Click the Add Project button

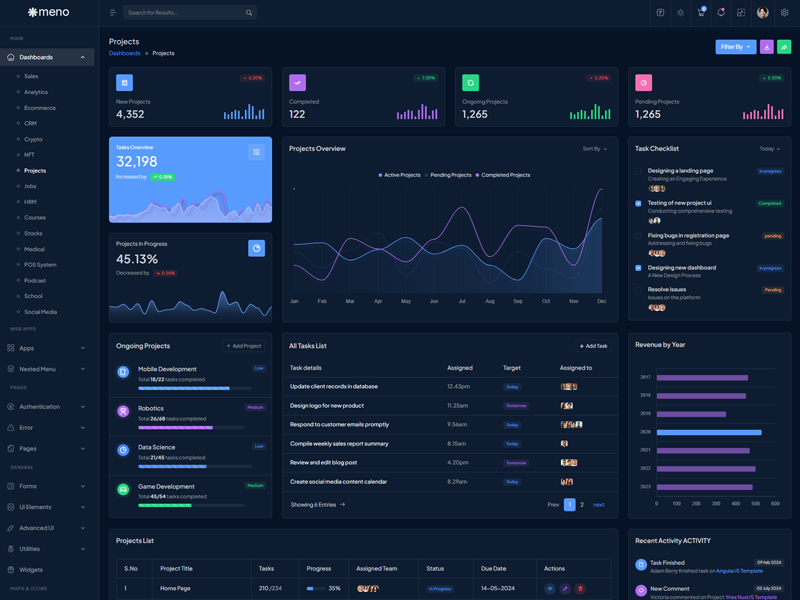243,346
